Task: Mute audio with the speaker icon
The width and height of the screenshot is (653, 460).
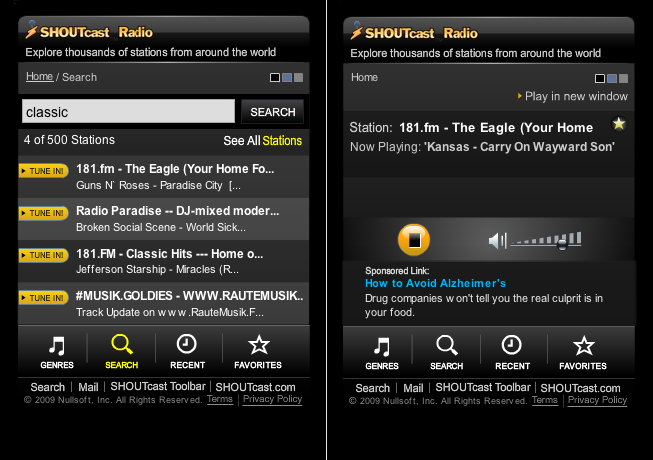Action: (497, 241)
